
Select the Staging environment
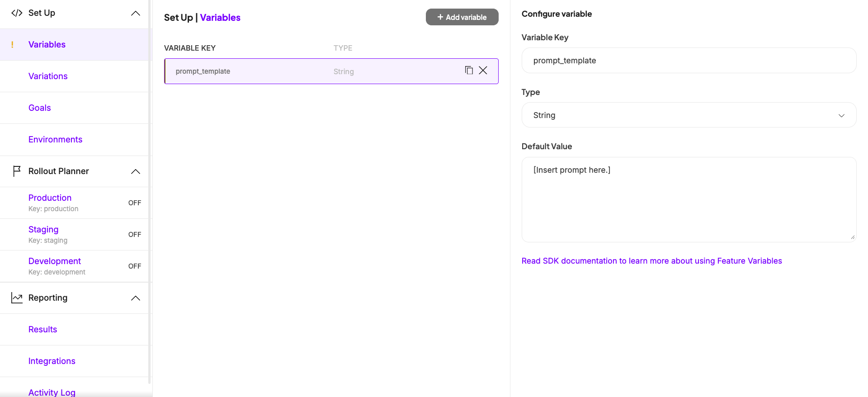point(43,229)
